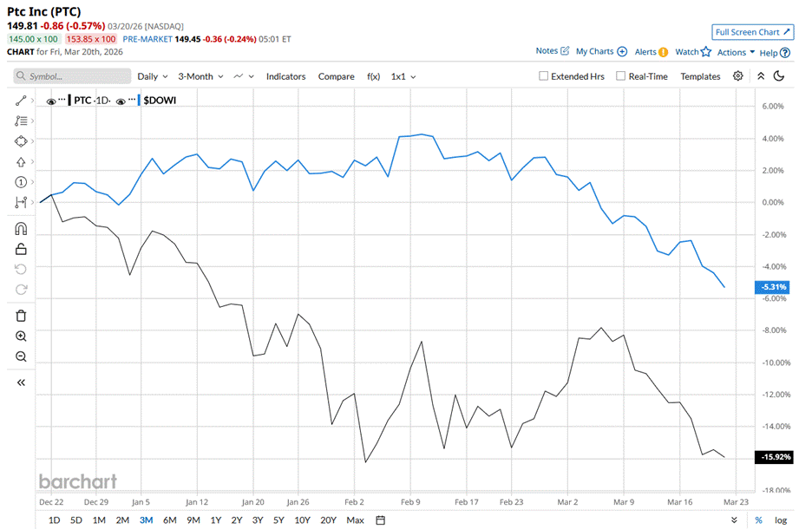Open Help link

(775, 53)
